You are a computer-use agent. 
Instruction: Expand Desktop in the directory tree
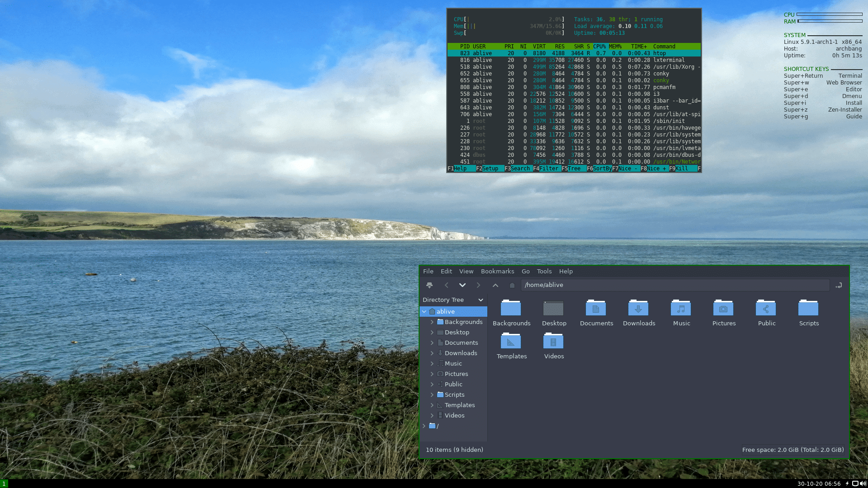click(432, 332)
